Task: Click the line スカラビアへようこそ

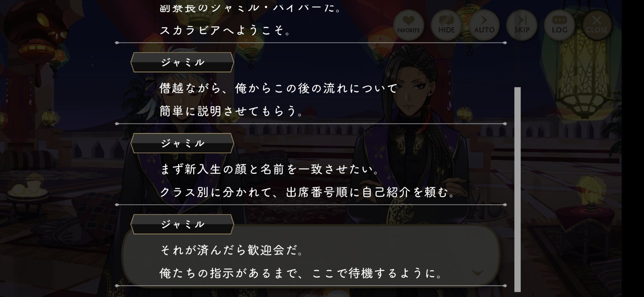Action: tap(225, 30)
